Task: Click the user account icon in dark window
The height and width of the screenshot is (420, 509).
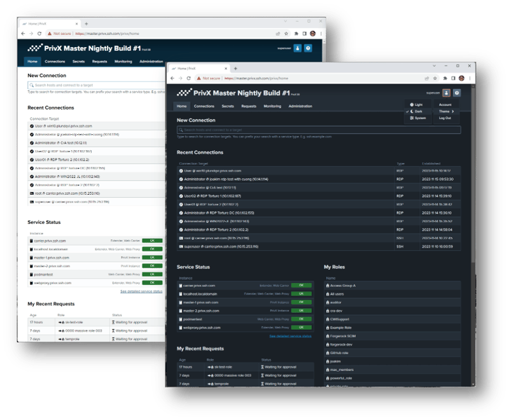Action: (x=447, y=93)
